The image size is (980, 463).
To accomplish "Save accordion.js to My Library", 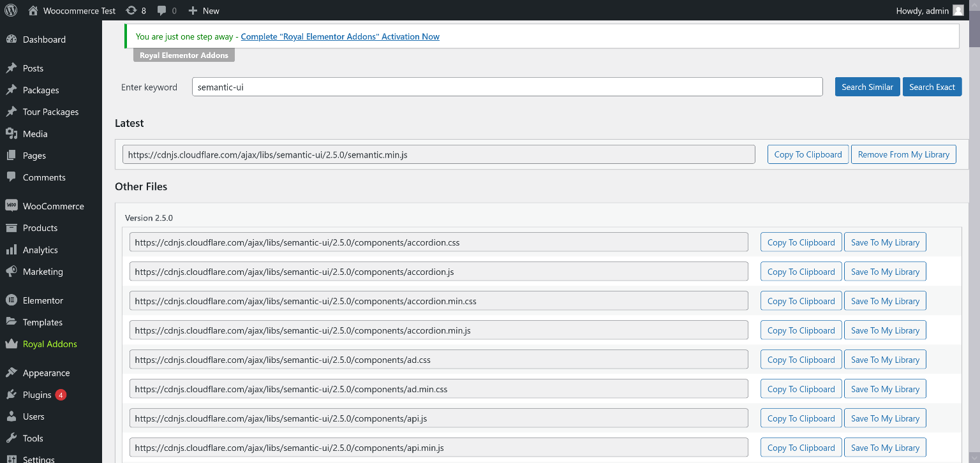I will pos(885,272).
